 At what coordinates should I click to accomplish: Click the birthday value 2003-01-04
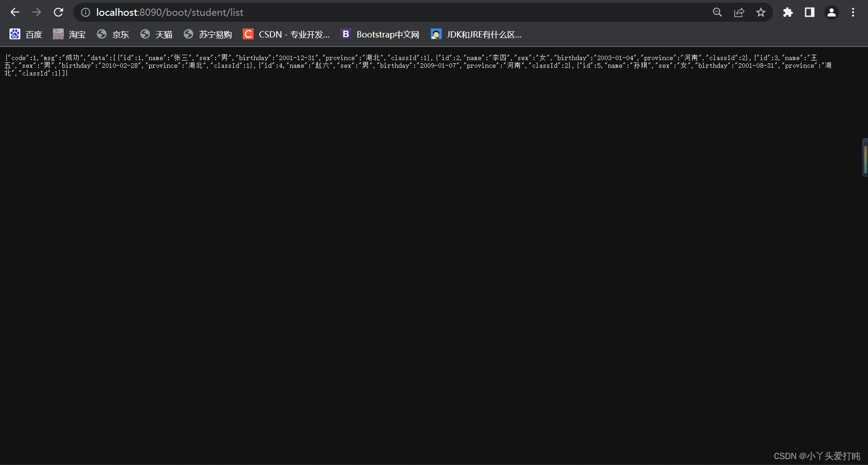click(x=615, y=58)
